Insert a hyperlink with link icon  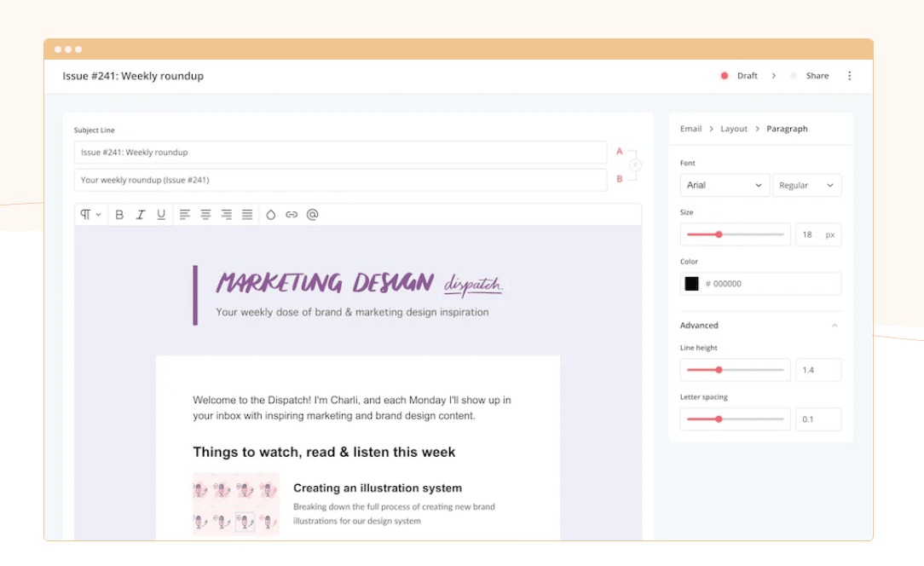click(292, 215)
